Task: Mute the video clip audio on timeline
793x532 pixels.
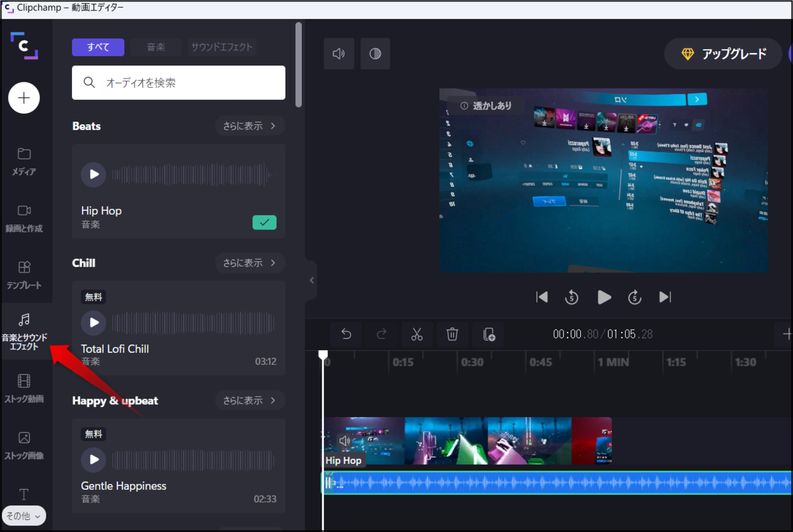Action: 344,440
